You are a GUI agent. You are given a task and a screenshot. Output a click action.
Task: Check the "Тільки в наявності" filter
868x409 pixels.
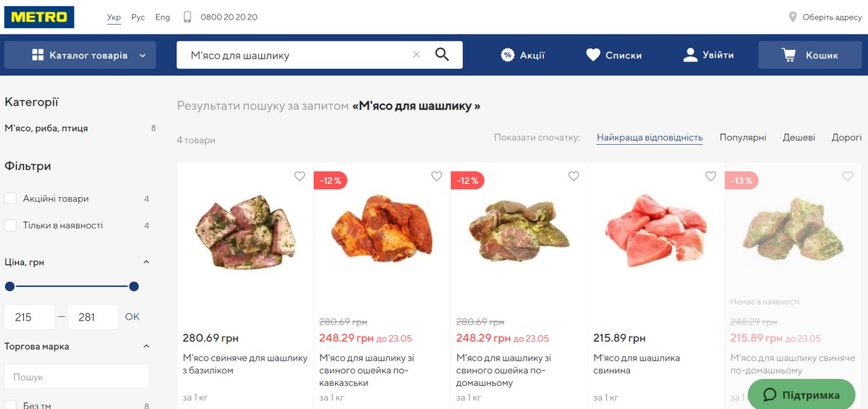click(11, 225)
